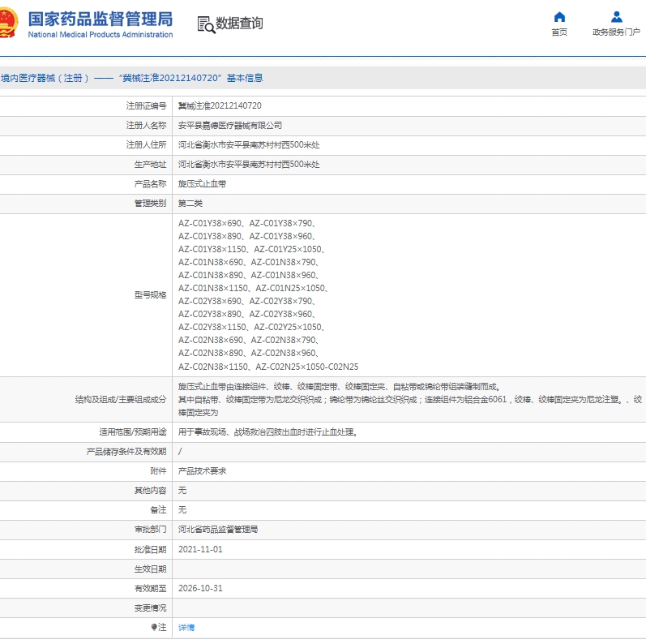The image size is (646, 644).
Task: Select model AZ-C01Y38×960
Action: click(280, 236)
